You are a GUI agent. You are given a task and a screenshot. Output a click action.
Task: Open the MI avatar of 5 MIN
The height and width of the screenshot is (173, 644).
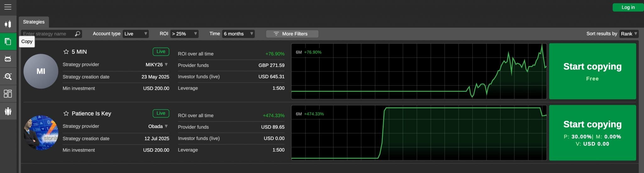pyautogui.click(x=41, y=71)
